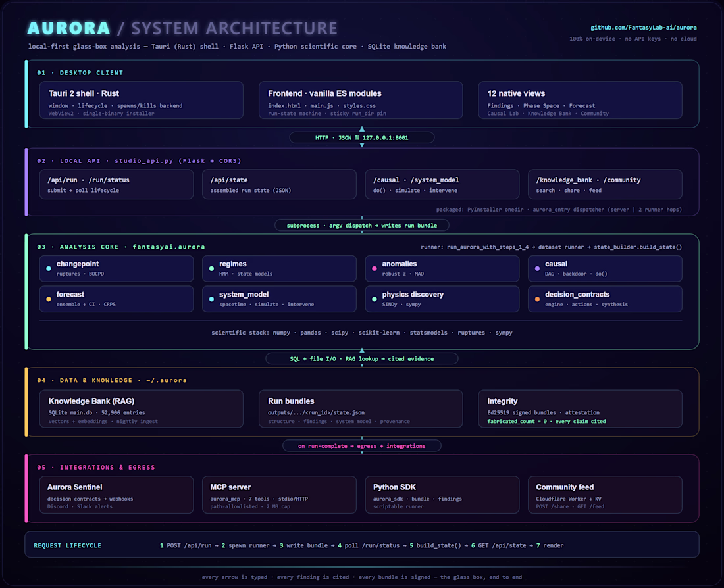Screen dimensions: 724x588
Task: Click the SQL + file I/O · RAG lookup pill
Action: 361,358
